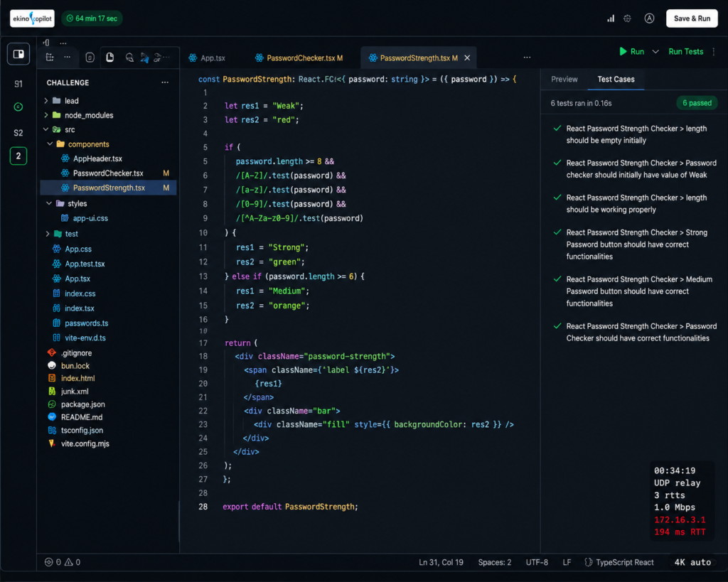Expand the node_modules folder
Screen dimensions: 728x582
tap(46, 115)
